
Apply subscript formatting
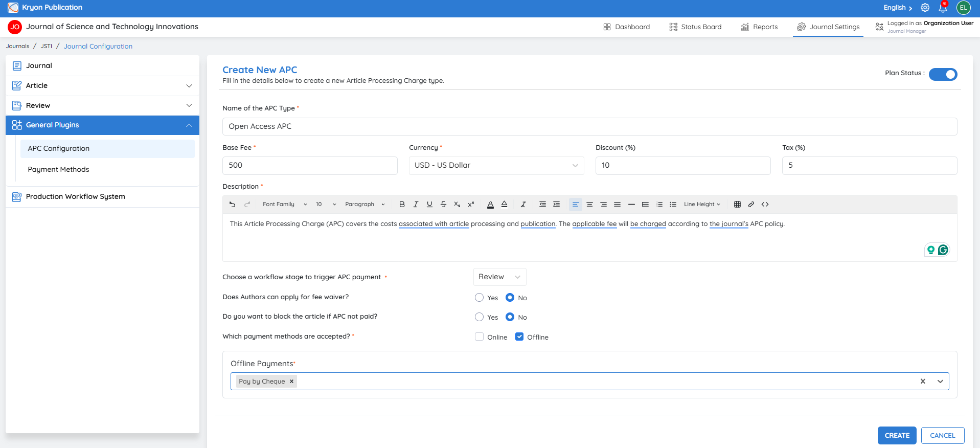(x=457, y=205)
